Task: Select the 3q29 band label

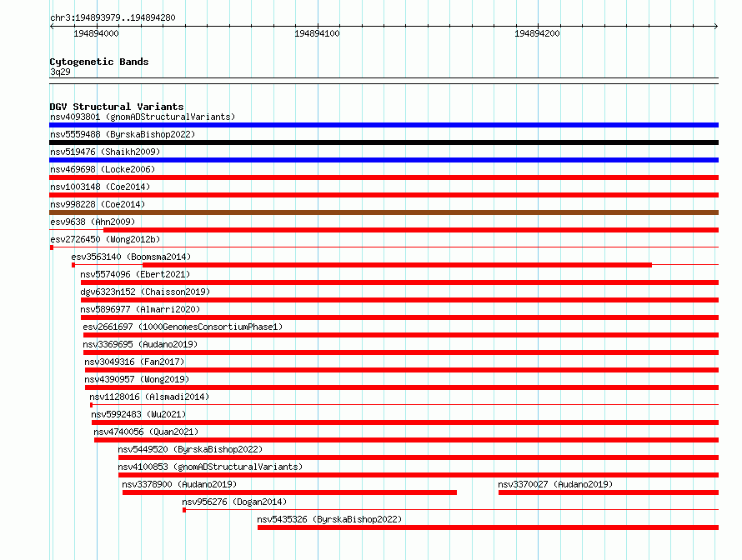Action: click(60, 72)
